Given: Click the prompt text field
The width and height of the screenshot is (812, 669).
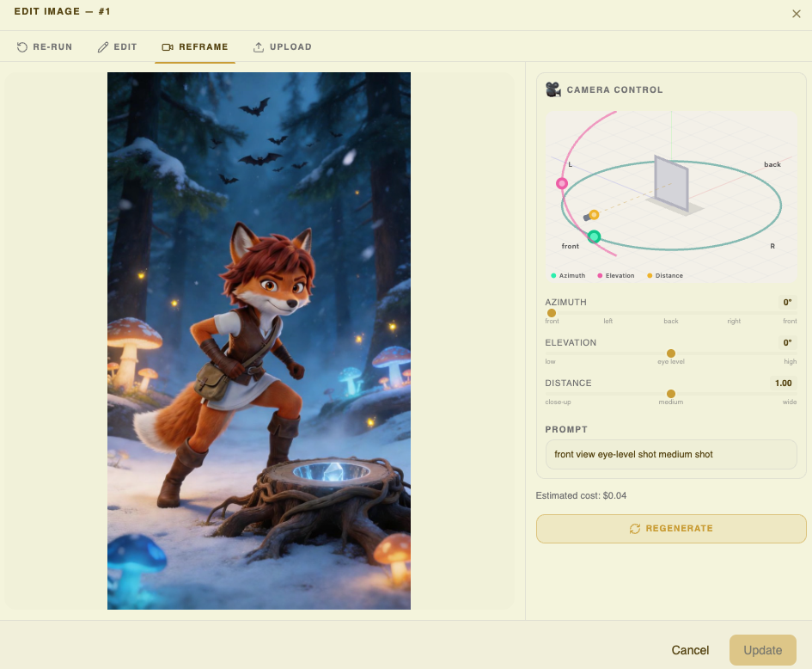Looking at the screenshot, I should click(671, 455).
